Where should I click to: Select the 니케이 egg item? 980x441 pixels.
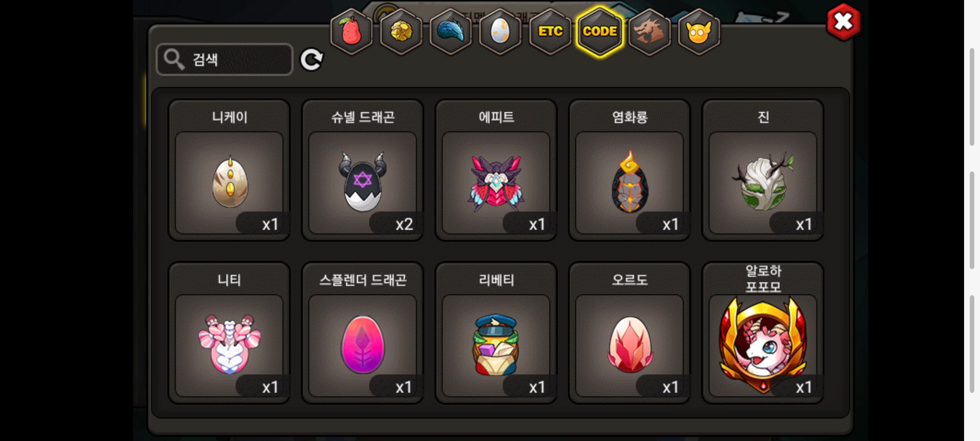pos(229,170)
